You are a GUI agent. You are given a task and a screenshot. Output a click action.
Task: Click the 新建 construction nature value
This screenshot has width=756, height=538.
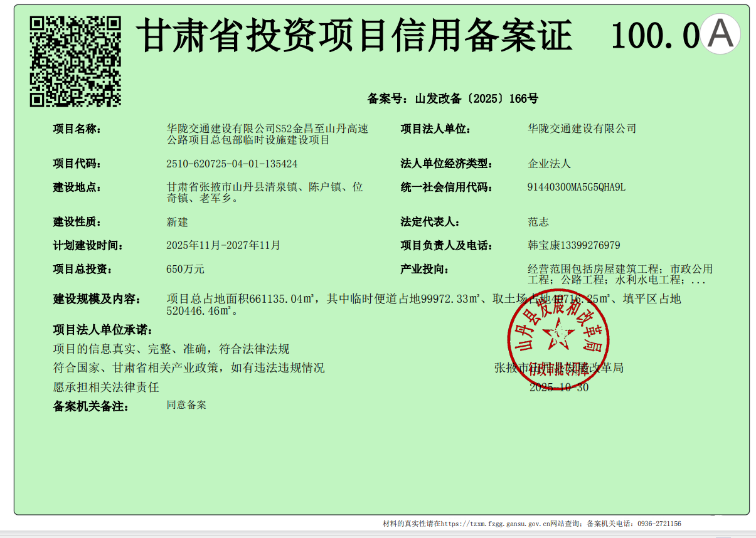pyautogui.click(x=177, y=222)
